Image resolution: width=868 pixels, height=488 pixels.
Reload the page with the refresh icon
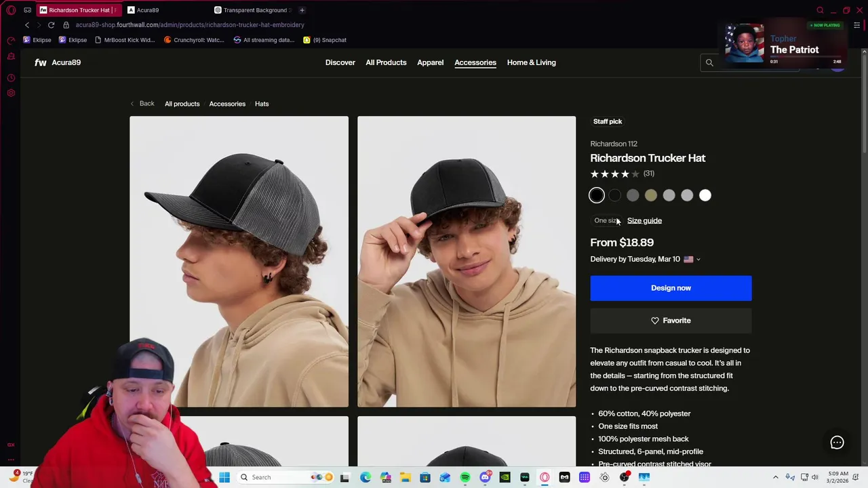point(51,25)
